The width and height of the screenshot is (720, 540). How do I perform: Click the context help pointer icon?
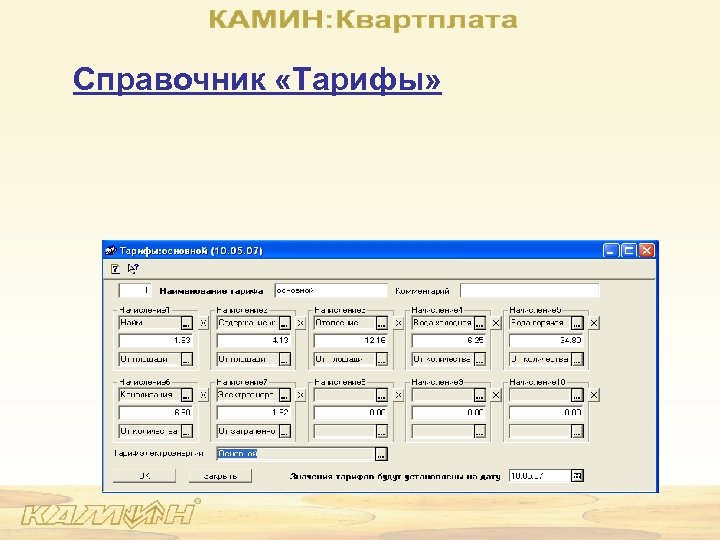click(133, 269)
